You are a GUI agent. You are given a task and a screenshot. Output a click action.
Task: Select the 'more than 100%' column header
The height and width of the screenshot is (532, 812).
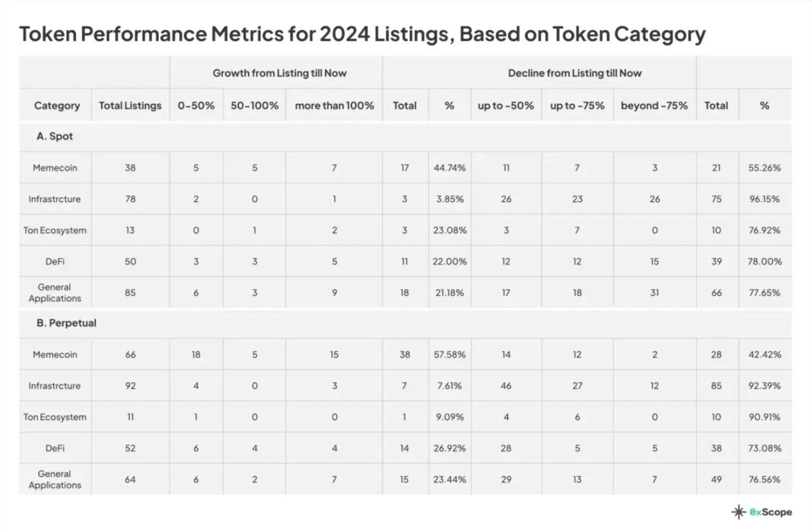point(334,106)
